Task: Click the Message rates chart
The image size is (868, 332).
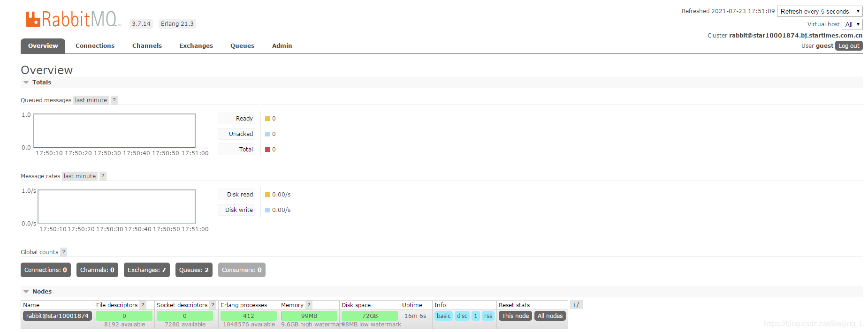Action: 116,207
